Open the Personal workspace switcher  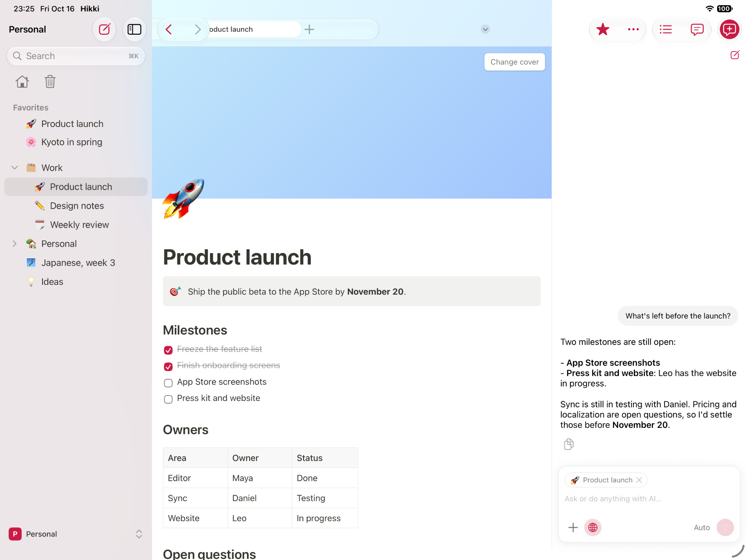(75, 534)
